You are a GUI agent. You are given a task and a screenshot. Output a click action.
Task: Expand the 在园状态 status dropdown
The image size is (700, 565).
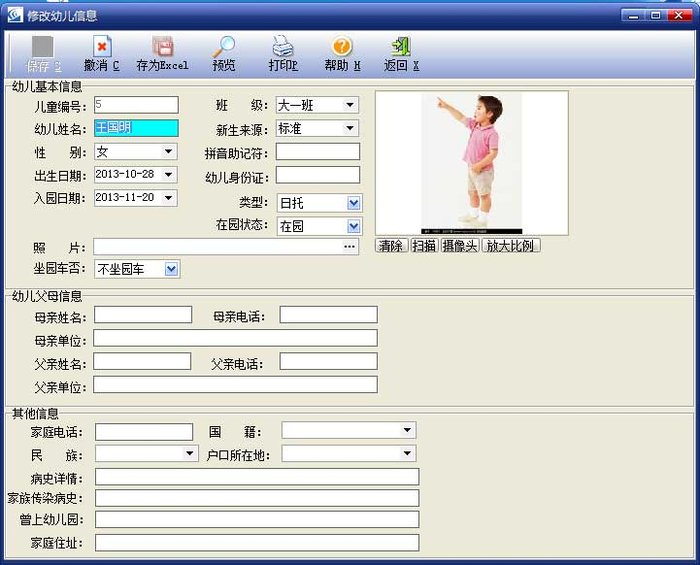click(x=353, y=226)
